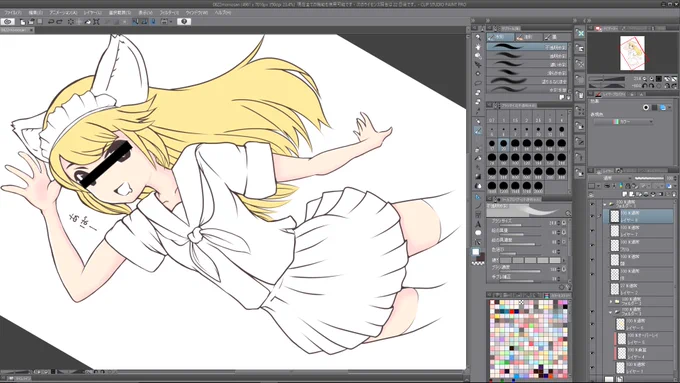Click the Open file toolbar icon
The width and height of the screenshot is (680, 383).
(31, 21)
